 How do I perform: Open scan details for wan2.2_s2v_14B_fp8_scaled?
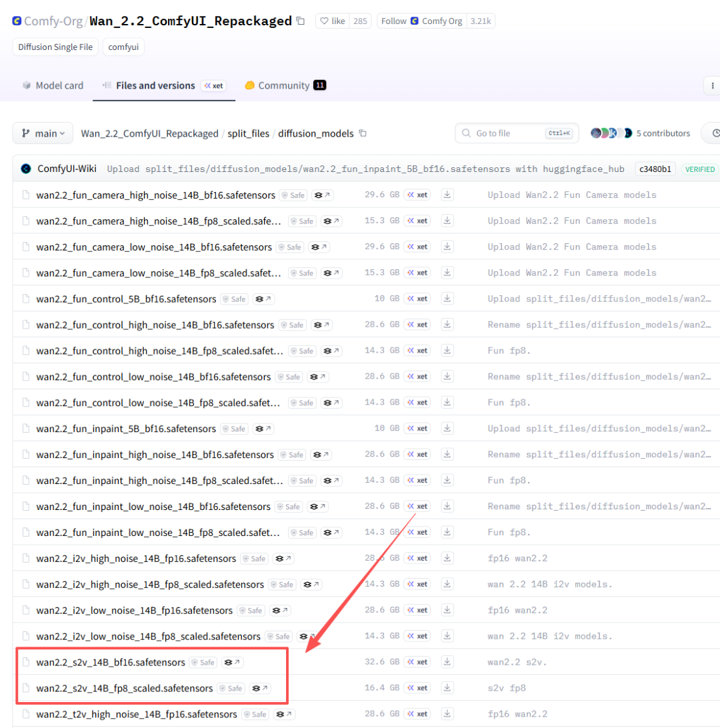click(259, 688)
